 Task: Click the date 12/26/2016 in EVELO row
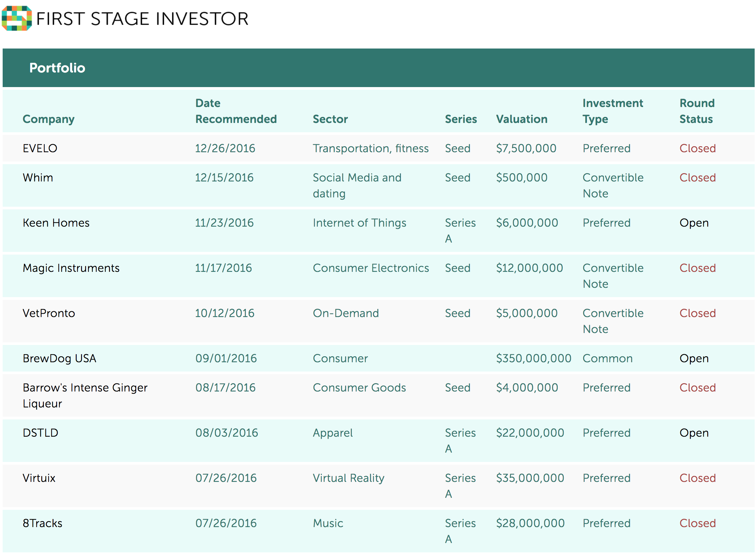pos(225,149)
